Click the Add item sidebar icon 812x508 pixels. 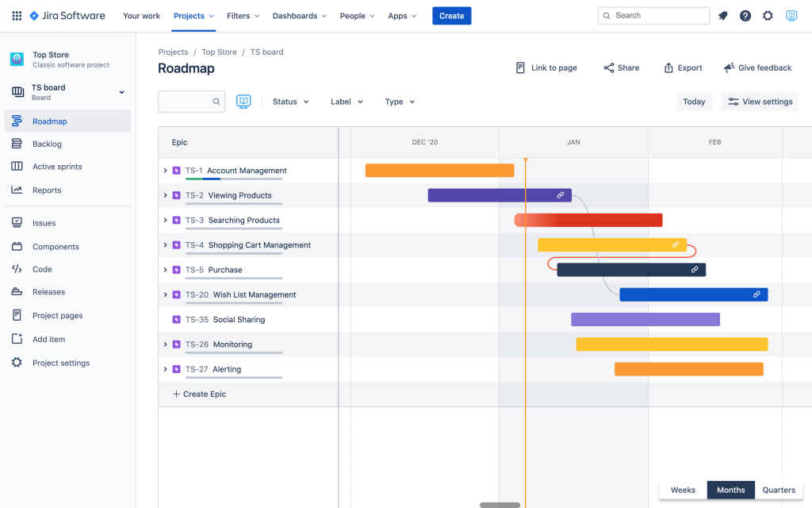coord(17,339)
